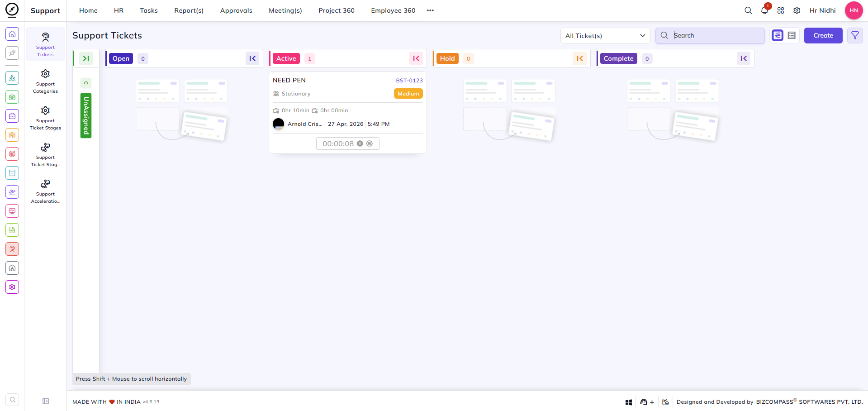Open Approvals menu
868x411 pixels.
point(236,10)
